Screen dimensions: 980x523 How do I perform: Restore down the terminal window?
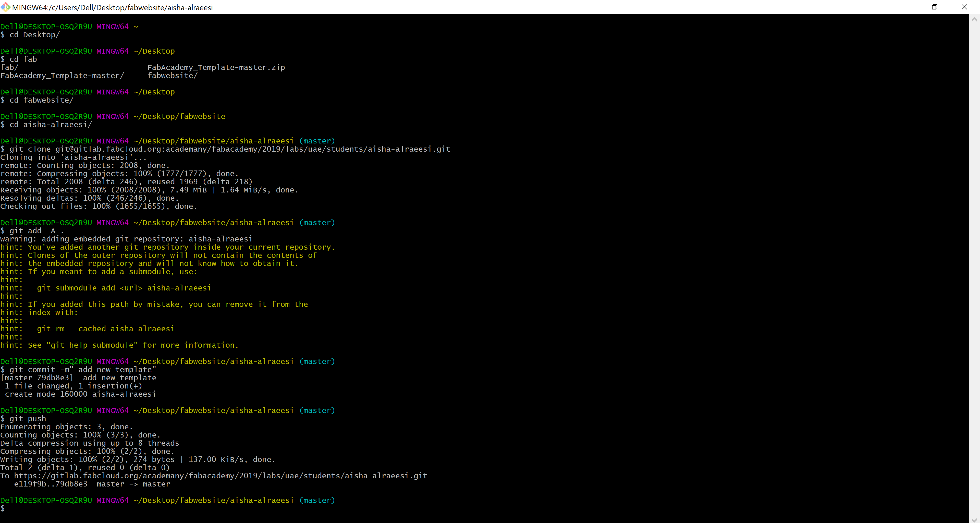(934, 7)
